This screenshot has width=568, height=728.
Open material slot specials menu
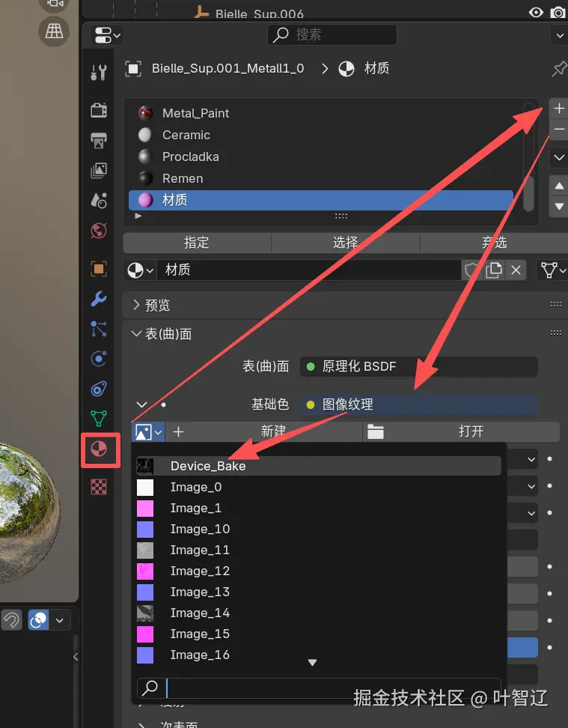point(559,157)
